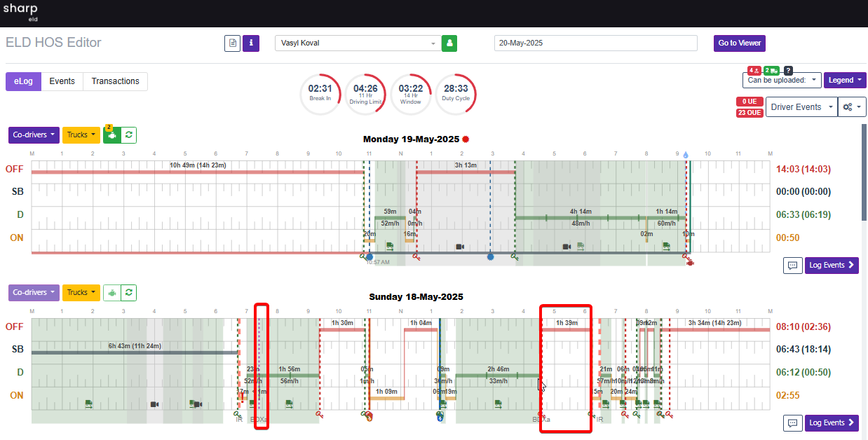Expand Co-drivers dropdown for Sunday
The width and height of the screenshot is (868, 440).
tap(34, 292)
